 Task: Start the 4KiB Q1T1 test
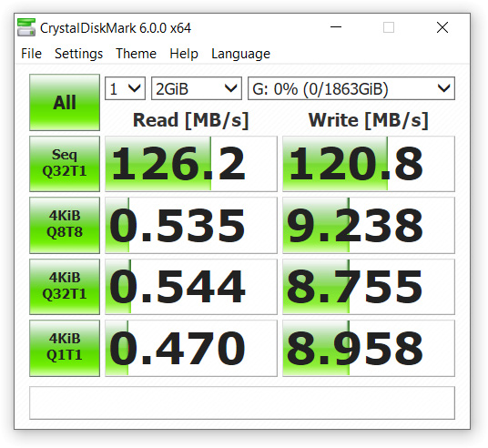pyautogui.click(x=65, y=348)
